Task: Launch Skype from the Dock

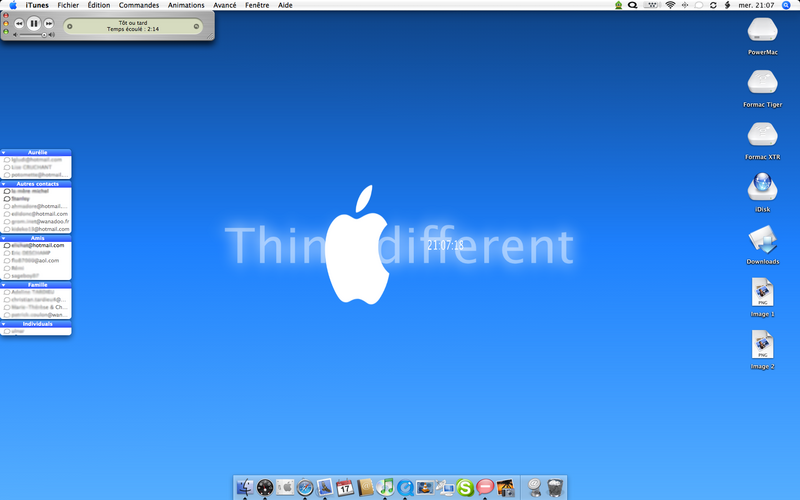Action: 465,488
